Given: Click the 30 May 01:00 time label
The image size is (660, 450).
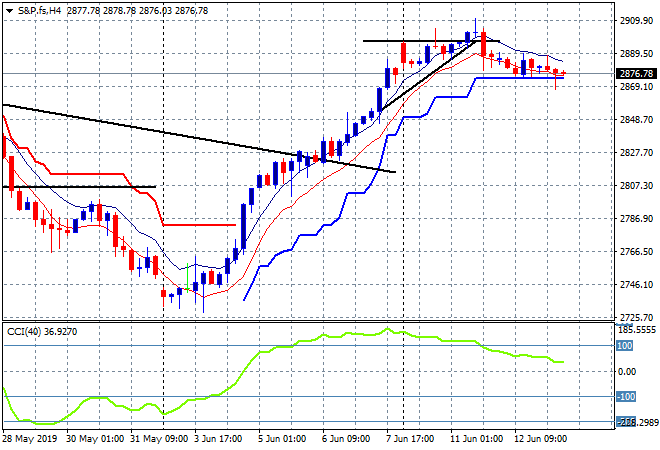Looking at the screenshot, I should (x=95, y=439).
